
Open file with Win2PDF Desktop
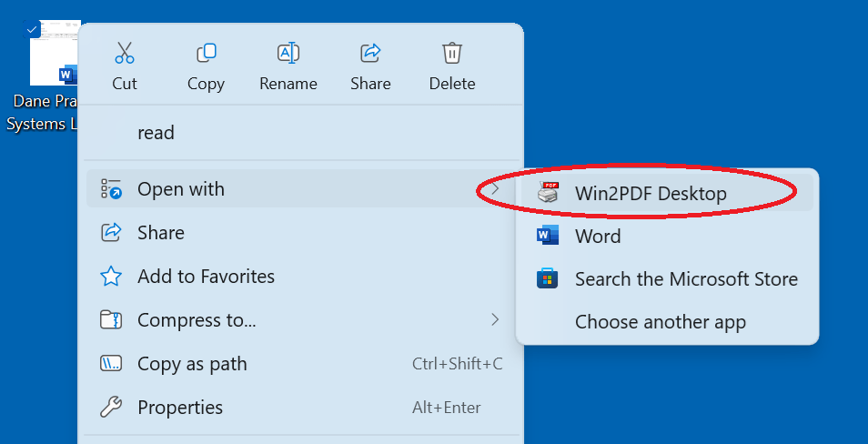coord(651,193)
